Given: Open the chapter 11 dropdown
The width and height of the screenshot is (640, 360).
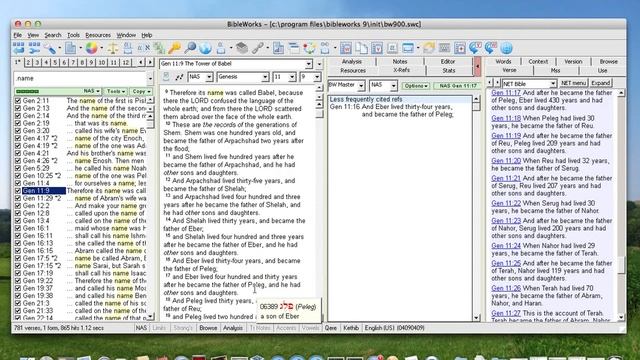Looking at the screenshot, I should point(292,77).
